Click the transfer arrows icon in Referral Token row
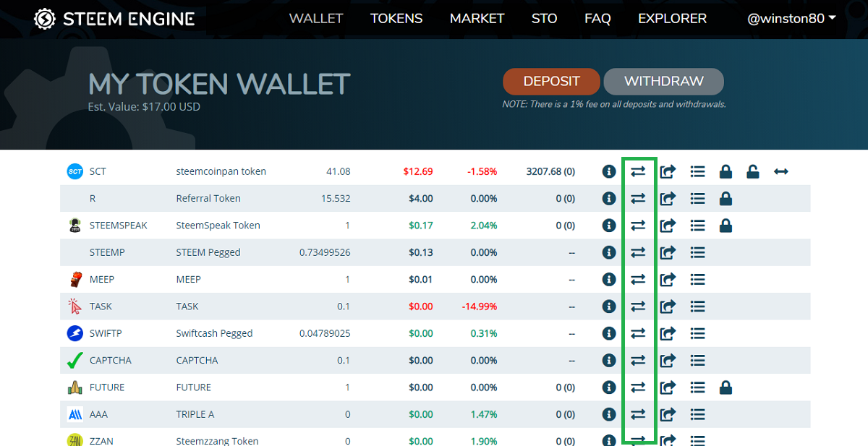 point(638,198)
